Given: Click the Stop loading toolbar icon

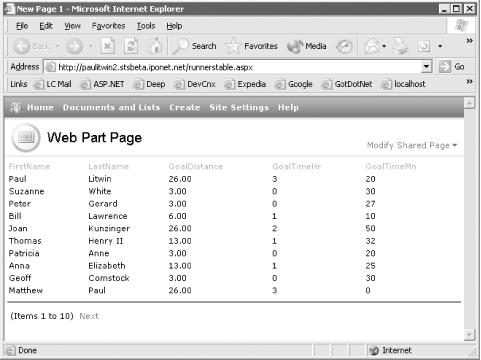Looking at the screenshot, I should pyautogui.click(x=107, y=46).
